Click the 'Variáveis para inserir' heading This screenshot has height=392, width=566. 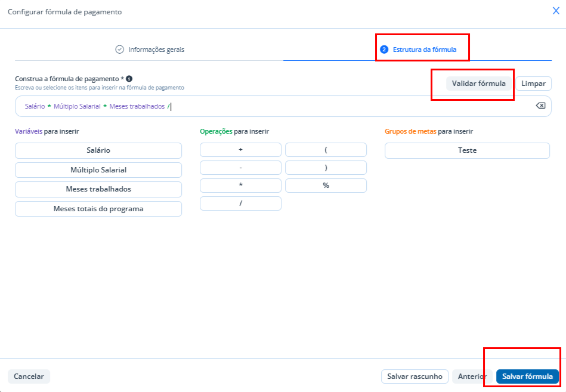click(47, 131)
